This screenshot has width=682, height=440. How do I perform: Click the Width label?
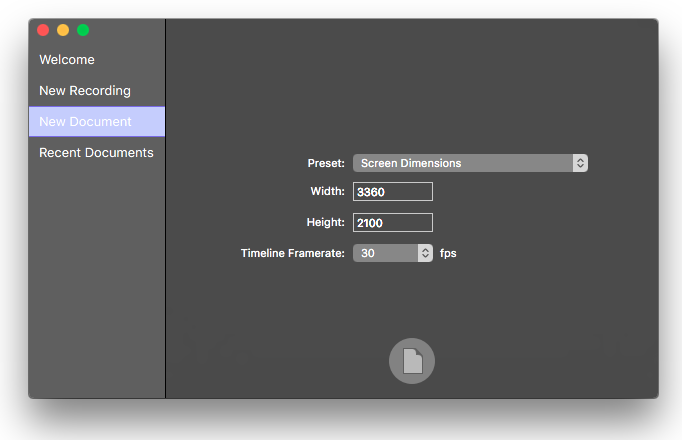pyautogui.click(x=327, y=192)
